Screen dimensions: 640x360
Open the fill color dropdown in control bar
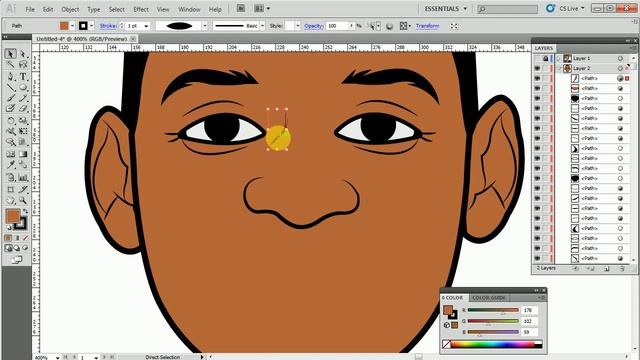tap(72, 26)
